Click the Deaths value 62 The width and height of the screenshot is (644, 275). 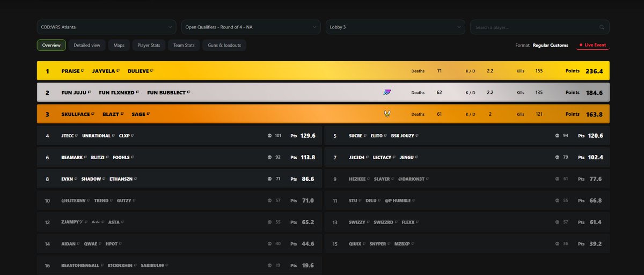(x=440, y=93)
